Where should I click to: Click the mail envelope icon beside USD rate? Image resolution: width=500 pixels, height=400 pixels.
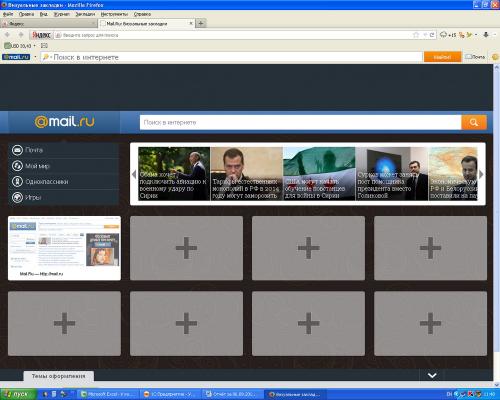[x=44, y=46]
